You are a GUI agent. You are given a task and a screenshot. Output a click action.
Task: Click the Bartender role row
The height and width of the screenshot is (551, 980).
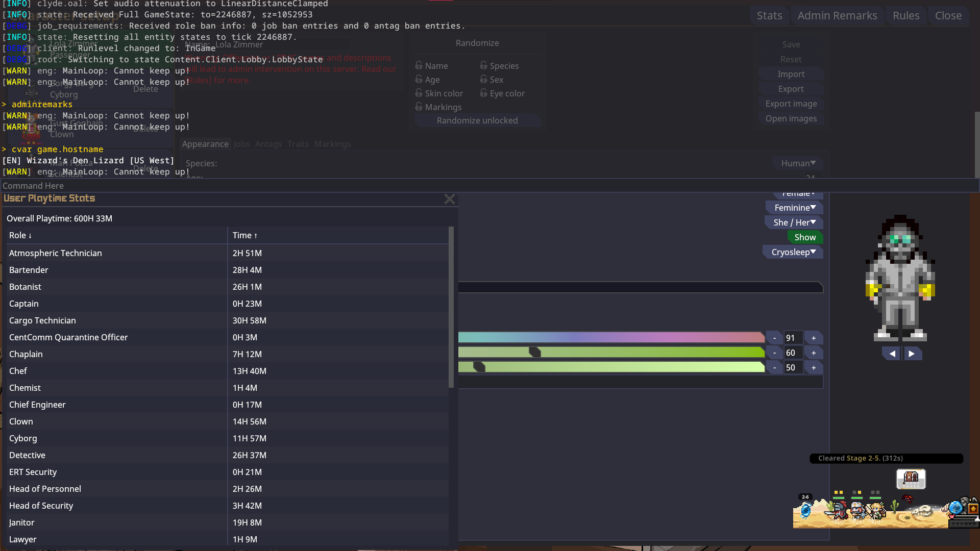coord(227,270)
